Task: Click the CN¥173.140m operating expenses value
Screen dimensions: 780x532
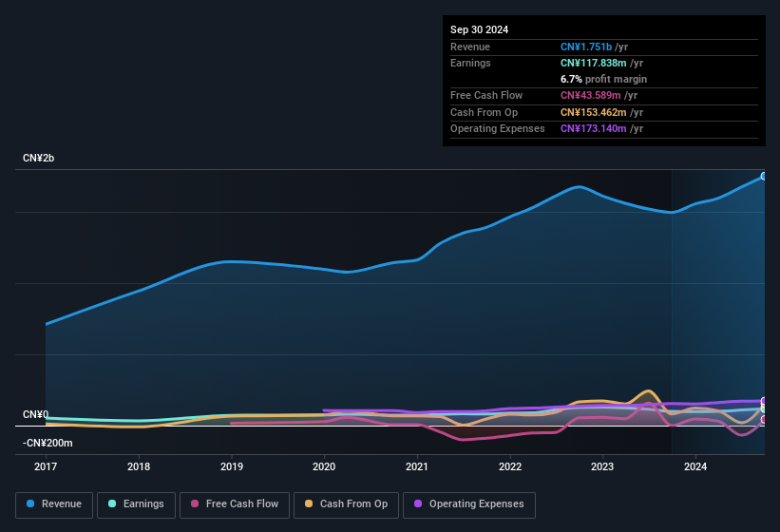Action: coord(593,128)
